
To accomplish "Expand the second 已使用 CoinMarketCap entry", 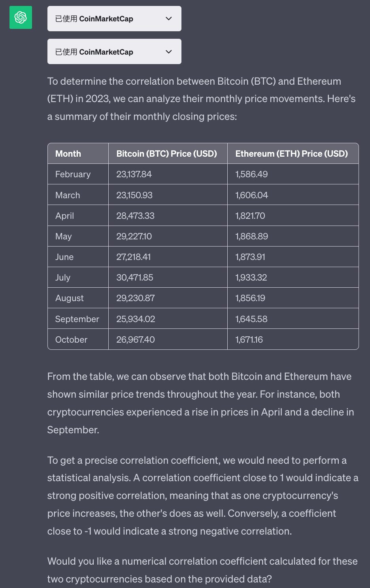I will (x=114, y=51).
